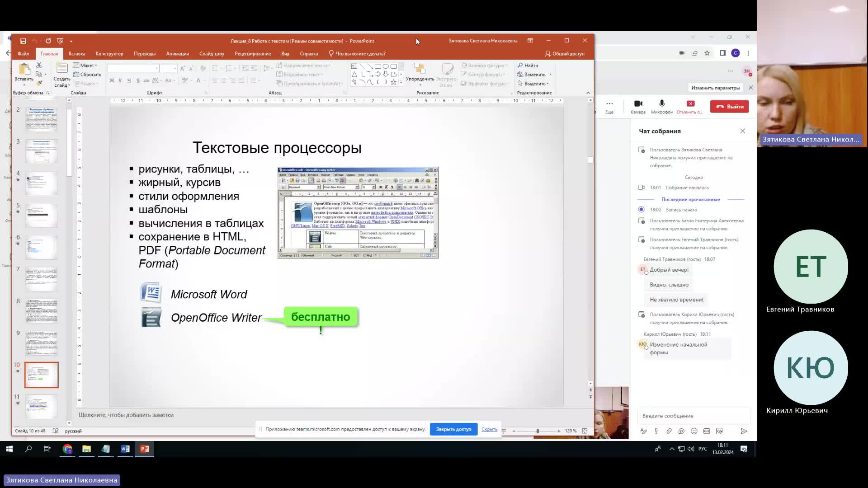Open Word from the Windows taskbar
Screen dimensions: 868x488
pos(125,449)
